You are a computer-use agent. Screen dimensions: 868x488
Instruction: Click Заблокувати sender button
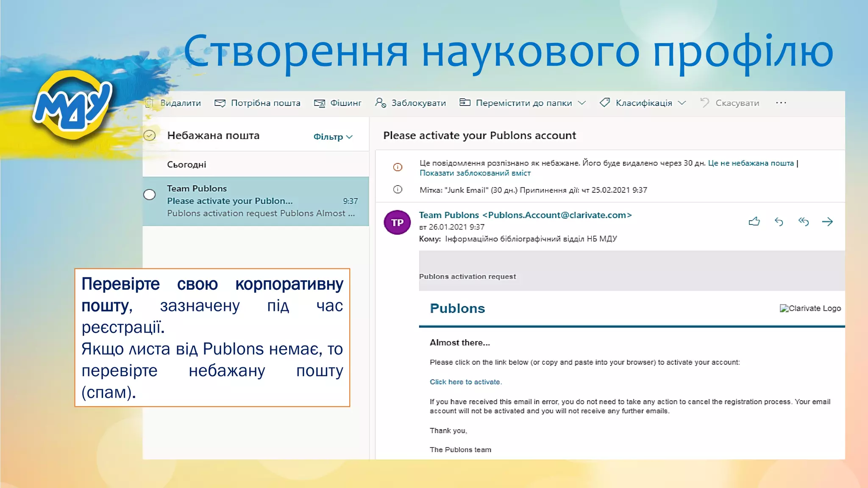click(410, 103)
